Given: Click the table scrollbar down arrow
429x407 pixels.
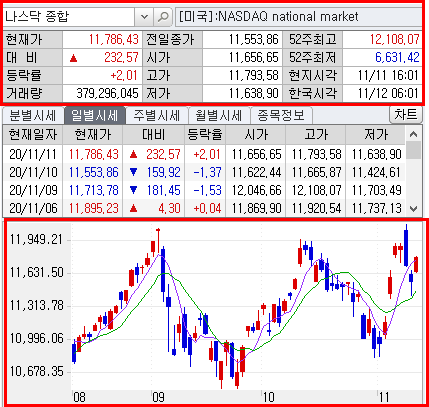Looking at the screenshot, I should (413, 209).
